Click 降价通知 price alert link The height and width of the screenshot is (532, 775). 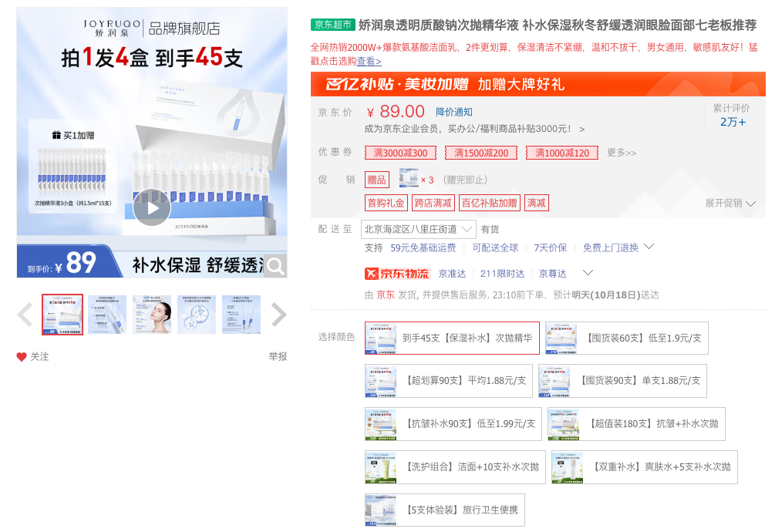click(x=453, y=112)
